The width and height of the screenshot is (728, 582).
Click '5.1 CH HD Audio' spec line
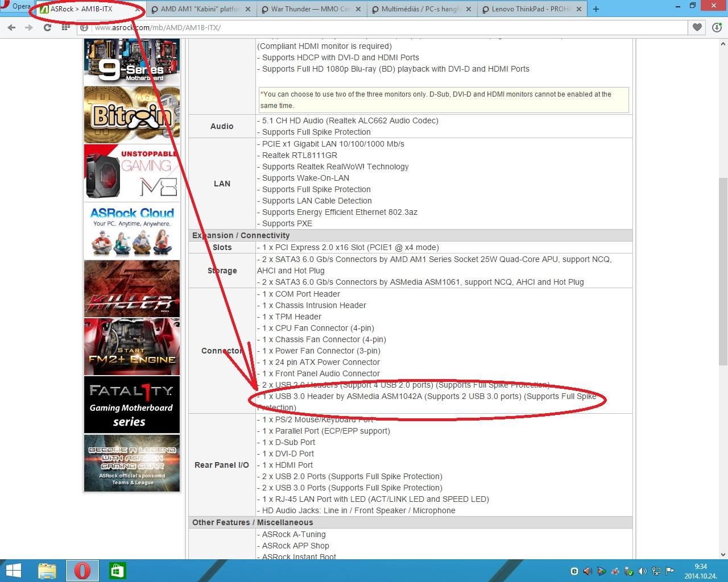pos(348,120)
